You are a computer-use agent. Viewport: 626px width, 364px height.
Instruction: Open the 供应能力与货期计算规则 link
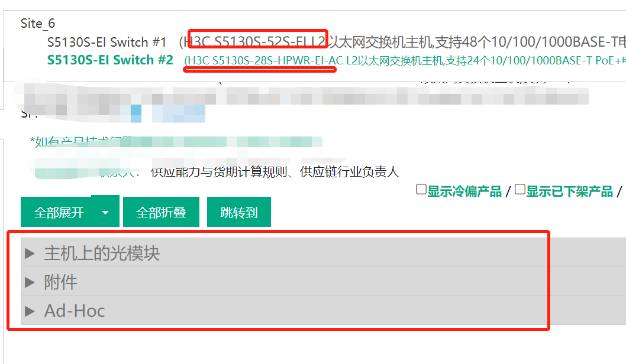tap(219, 172)
